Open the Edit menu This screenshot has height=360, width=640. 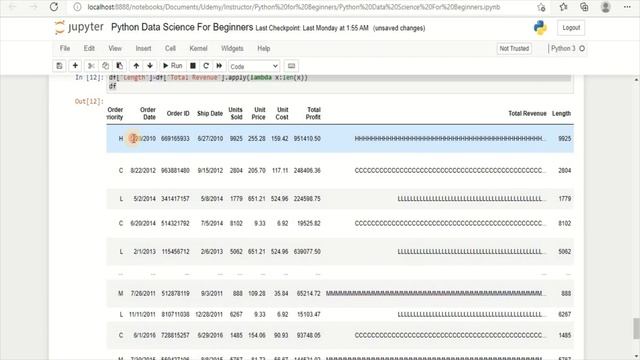pyautogui.click(x=89, y=48)
